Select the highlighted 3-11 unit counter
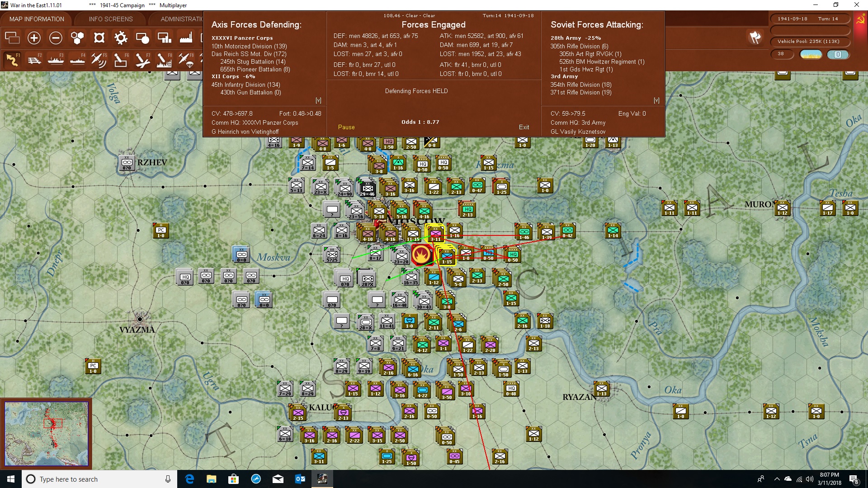This screenshot has width=868, height=488. pyautogui.click(x=435, y=234)
